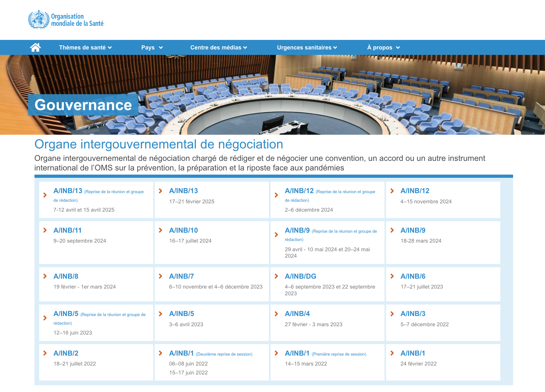Click the date text 5–7 décembre 2022

click(424, 324)
